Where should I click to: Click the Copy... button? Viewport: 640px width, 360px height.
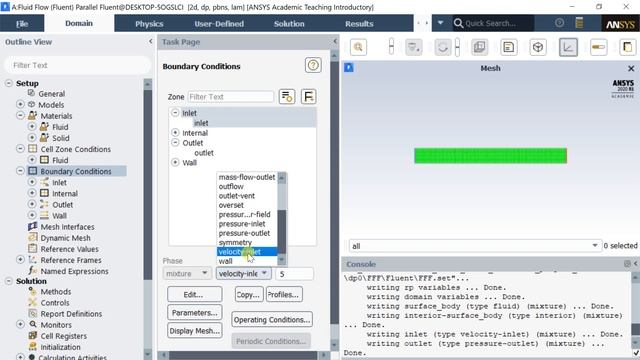click(x=249, y=294)
